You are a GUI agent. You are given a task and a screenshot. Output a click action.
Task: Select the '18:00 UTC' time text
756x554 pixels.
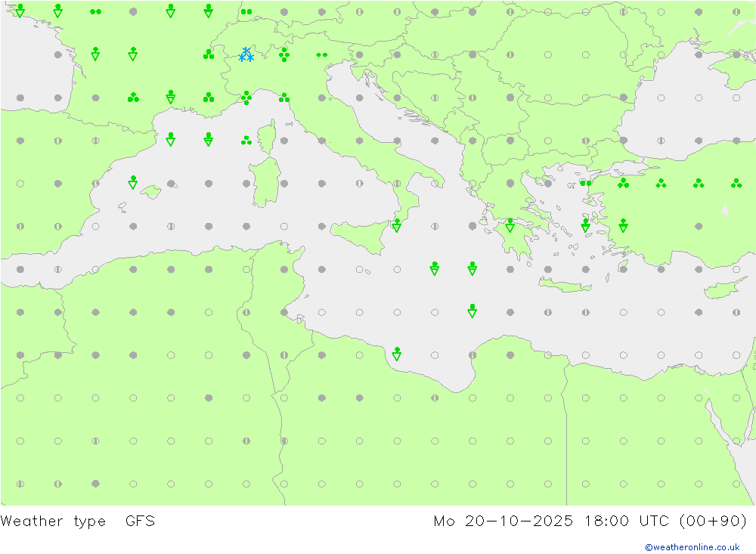[627, 522]
